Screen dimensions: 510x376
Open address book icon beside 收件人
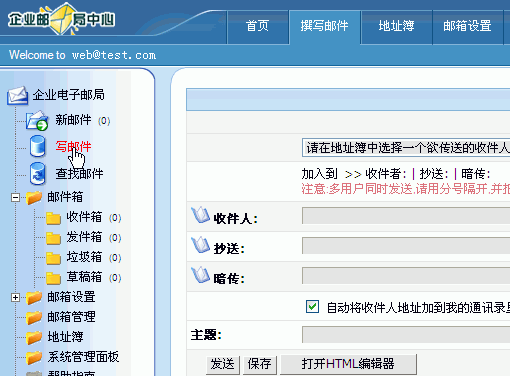(x=201, y=215)
